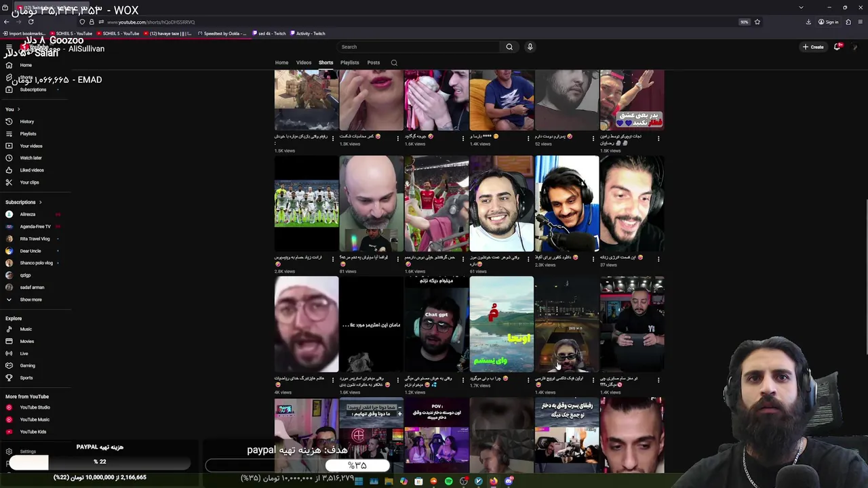Click the 90% zoom level badge
This screenshot has height=488, width=868.
click(744, 22)
